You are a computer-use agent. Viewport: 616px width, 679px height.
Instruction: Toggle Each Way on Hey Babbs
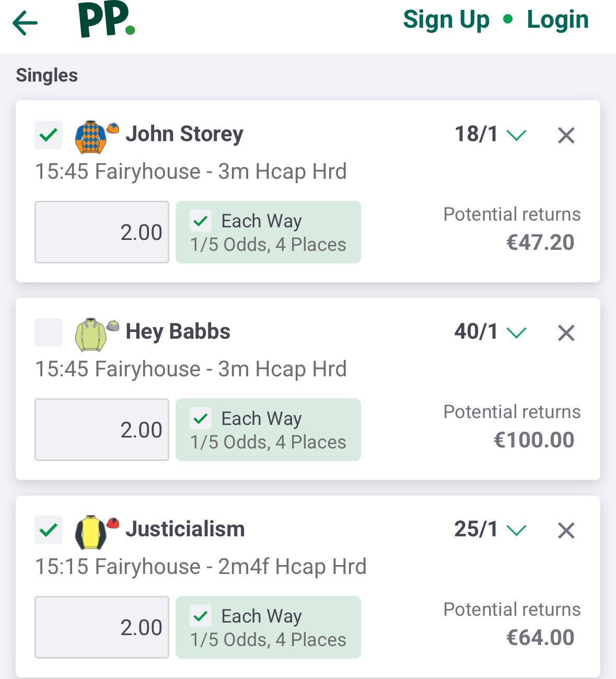pyautogui.click(x=201, y=419)
